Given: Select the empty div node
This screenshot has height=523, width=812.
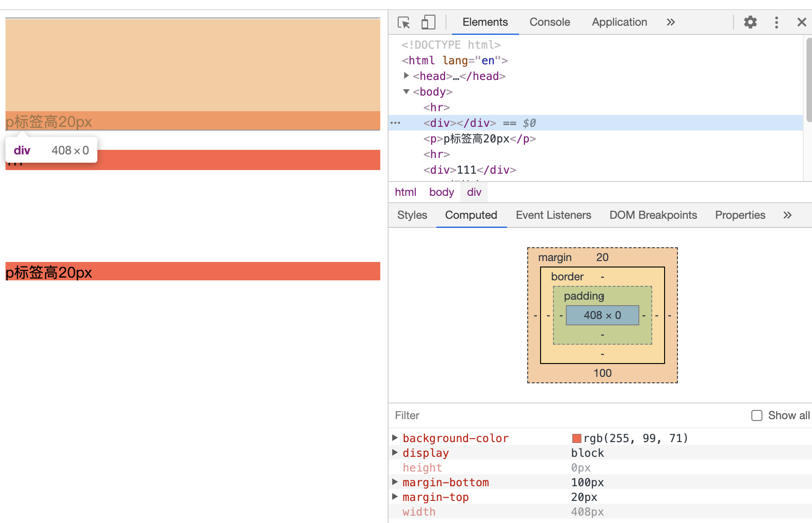Looking at the screenshot, I should coord(459,123).
